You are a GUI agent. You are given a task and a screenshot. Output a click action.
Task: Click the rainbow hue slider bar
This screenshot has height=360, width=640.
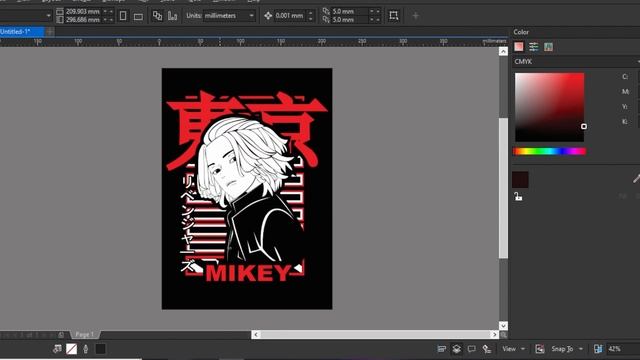click(x=549, y=151)
